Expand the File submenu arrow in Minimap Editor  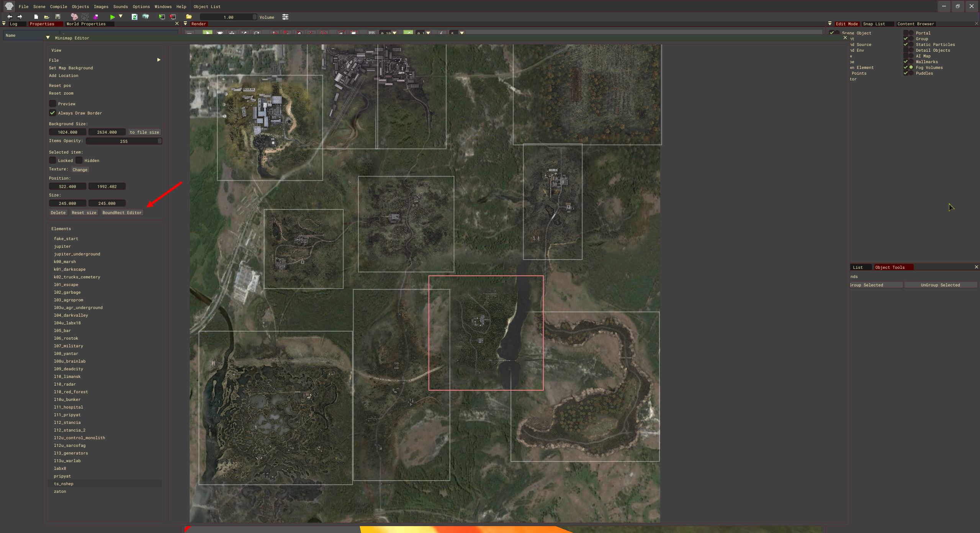tap(159, 60)
